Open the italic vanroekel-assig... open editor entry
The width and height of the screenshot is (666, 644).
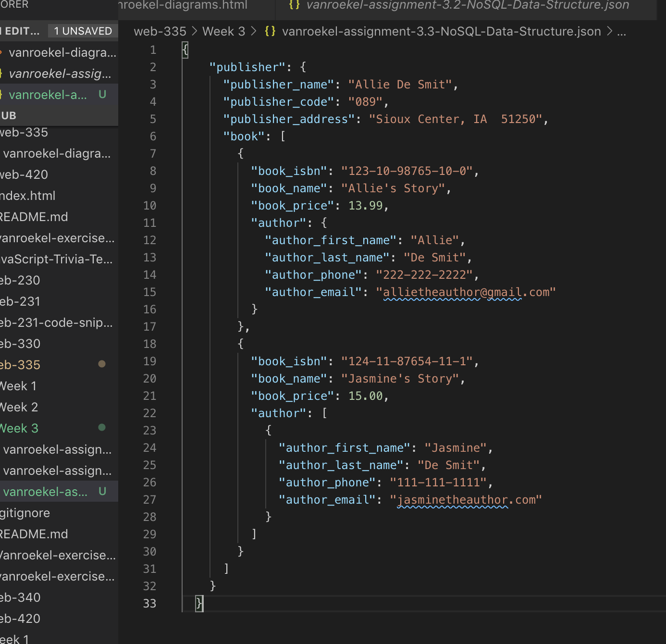(59, 74)
